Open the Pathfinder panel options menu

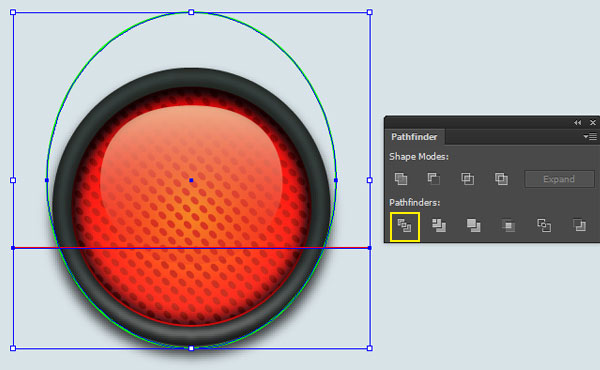pyautogui.click(x=590, y=137)
